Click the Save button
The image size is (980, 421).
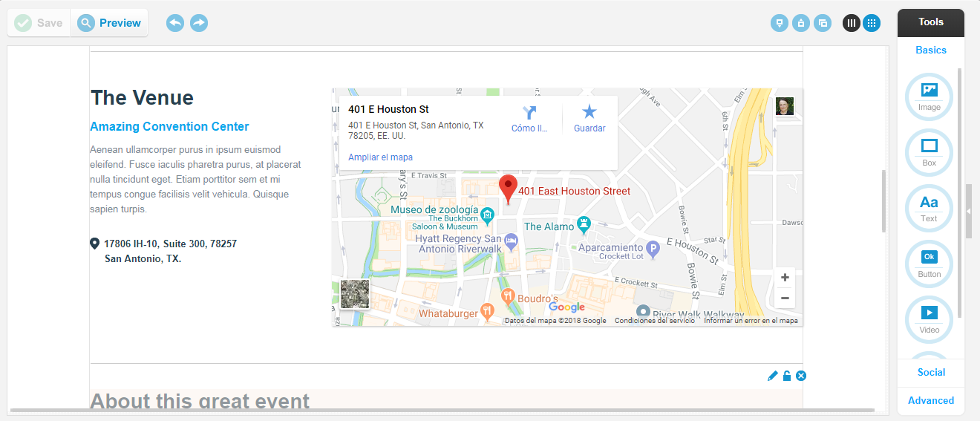[x=39, y=23]
